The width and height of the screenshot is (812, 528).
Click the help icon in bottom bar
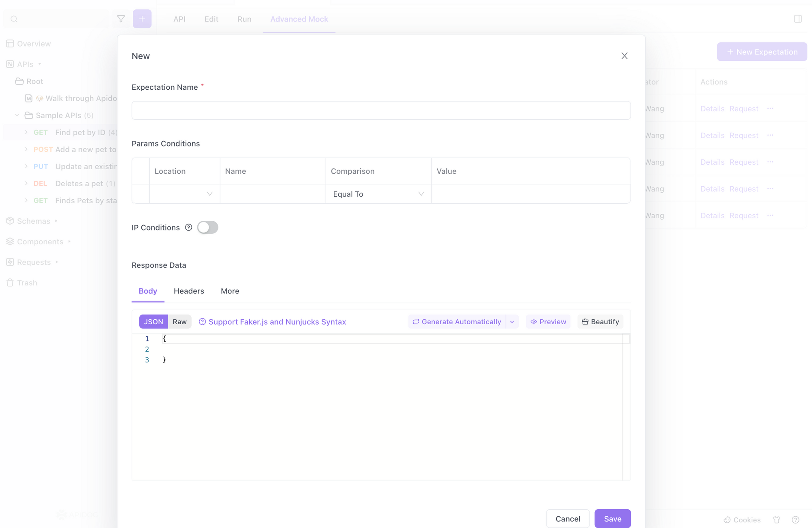(x=795, y=520)
